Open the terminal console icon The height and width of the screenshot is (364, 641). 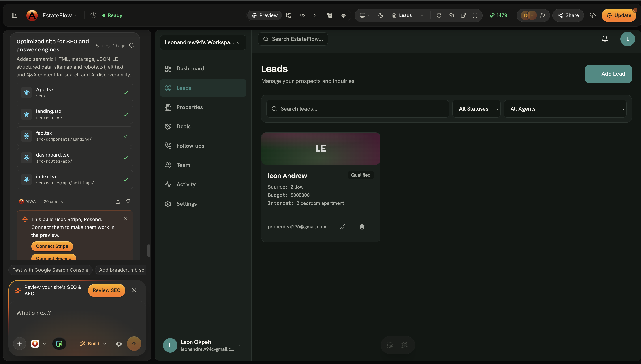316,15
